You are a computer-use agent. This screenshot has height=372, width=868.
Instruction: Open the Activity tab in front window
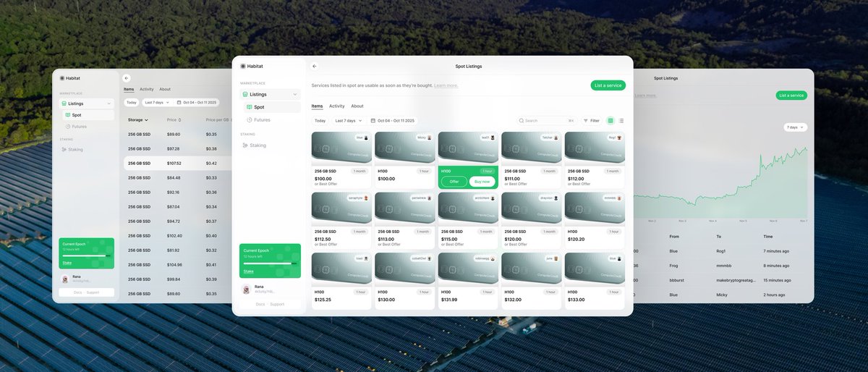(x=337, y=106)
